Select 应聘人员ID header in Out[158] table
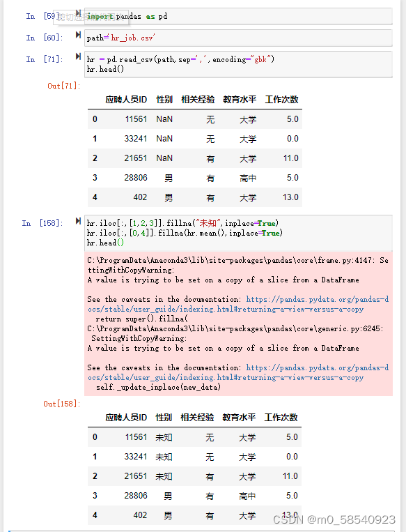The height and width of the screenshot is (532, 406). point(126,418)
